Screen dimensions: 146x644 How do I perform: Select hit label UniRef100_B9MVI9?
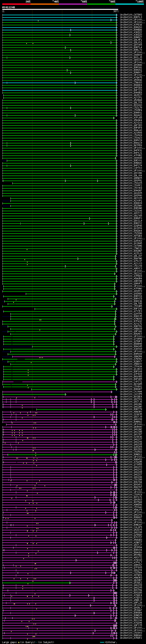tap(131, 140)
